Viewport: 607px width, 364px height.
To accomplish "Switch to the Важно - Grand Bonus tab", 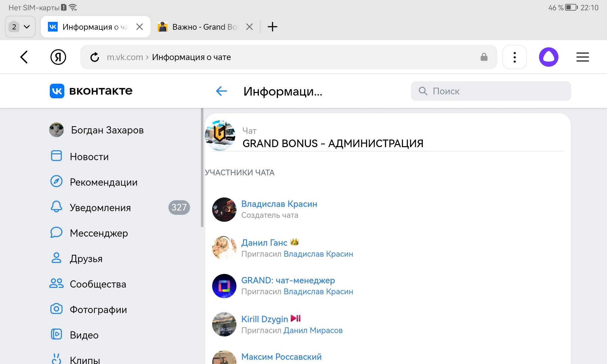I will point(205,27).
